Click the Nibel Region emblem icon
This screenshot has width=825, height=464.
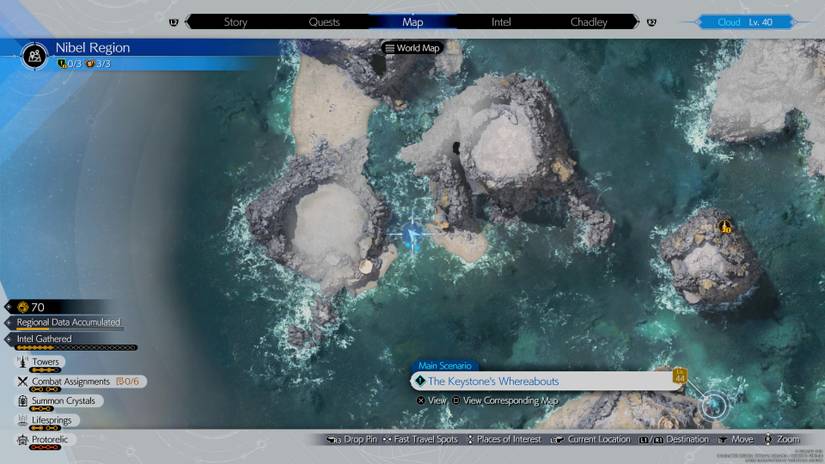pyautogui.click(x=35, y=56)
